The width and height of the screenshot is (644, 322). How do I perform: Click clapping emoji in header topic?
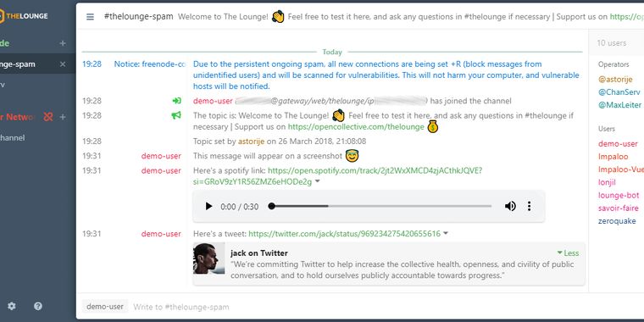278,16
